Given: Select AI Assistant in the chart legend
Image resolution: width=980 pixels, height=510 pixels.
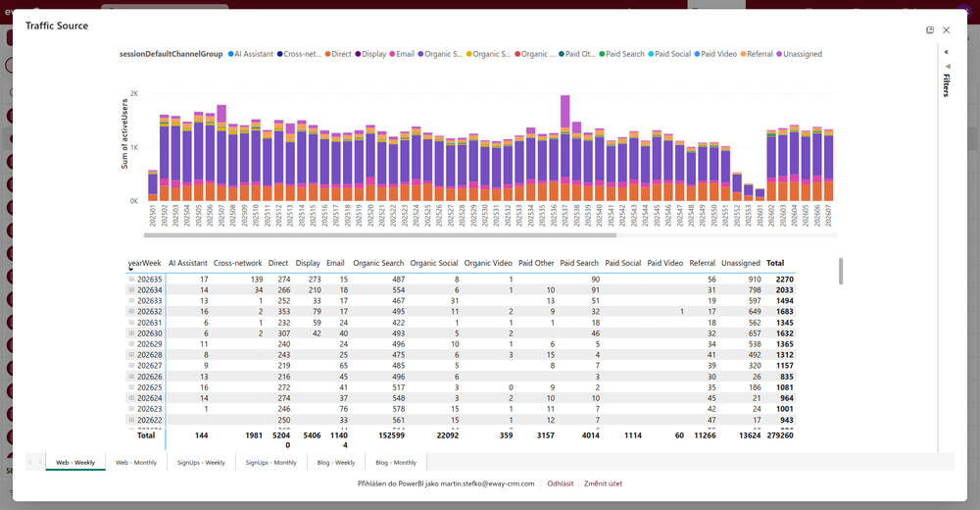Looking at the screenshot, I should pyautogui.click(x=250, y=54).
